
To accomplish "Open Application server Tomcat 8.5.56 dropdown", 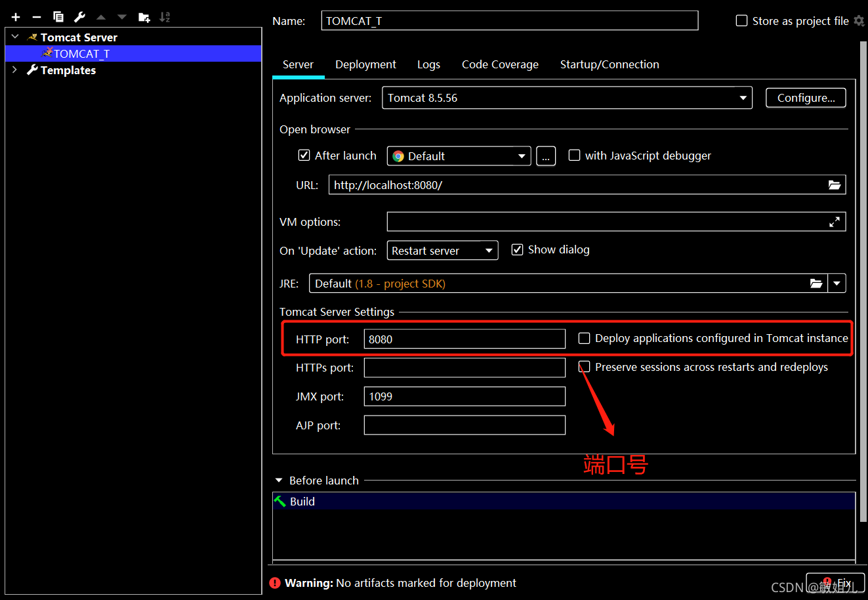I will tap(567, 98).
